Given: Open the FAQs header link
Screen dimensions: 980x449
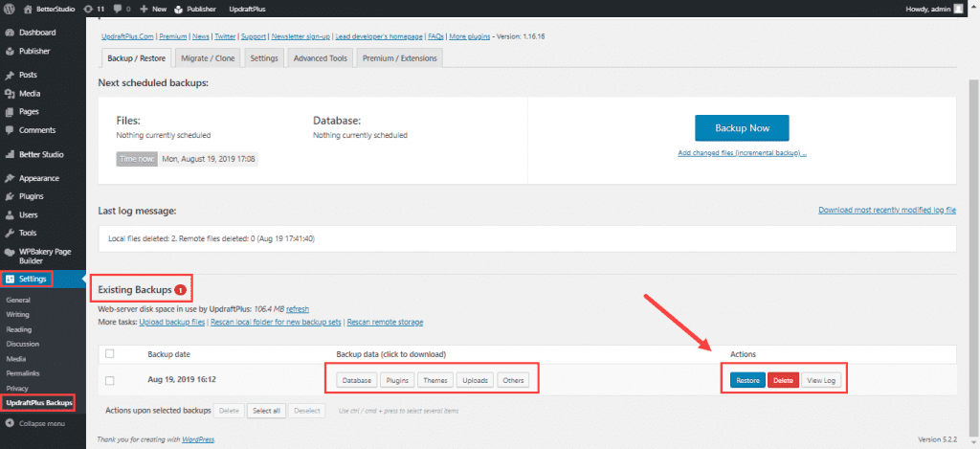Looking at the screenshot, I should pos(435,36).
